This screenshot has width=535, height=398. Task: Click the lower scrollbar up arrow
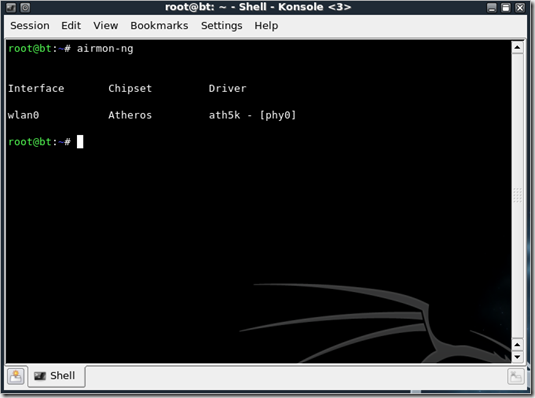(x=517, y=345)
